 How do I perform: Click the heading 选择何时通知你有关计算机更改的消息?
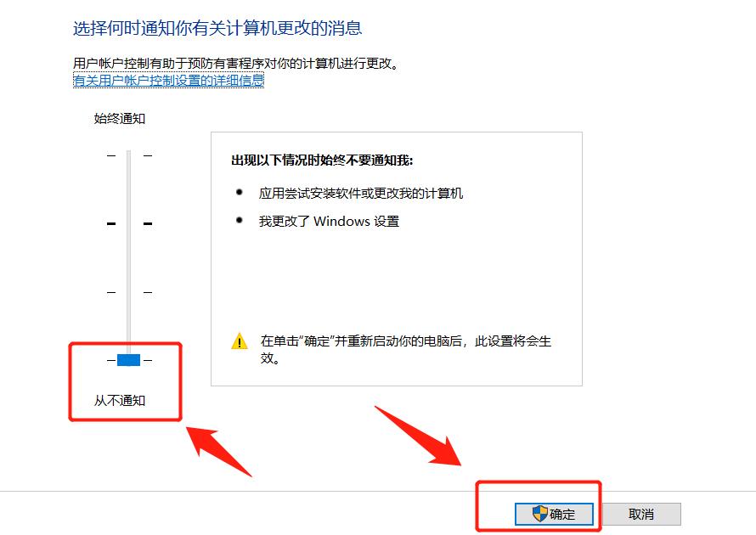click(x=217, y=28)
